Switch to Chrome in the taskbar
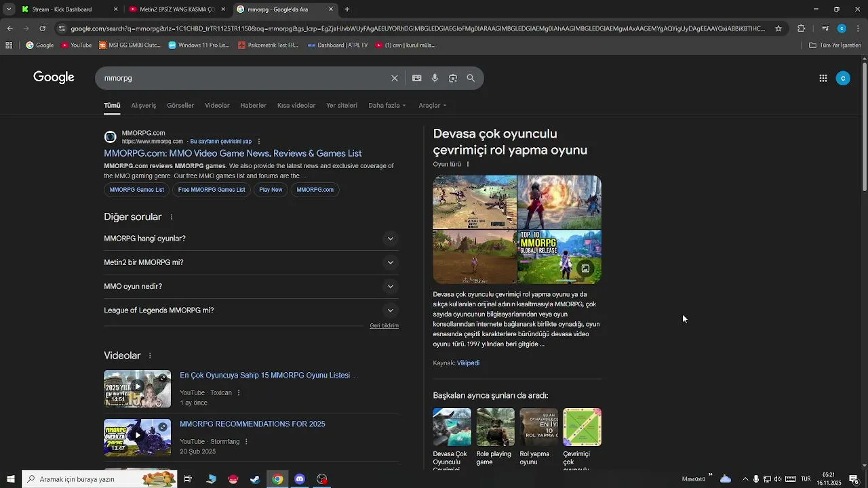Image resolution: width=868 pixels, height=488 pixels. tap(277, 479)
